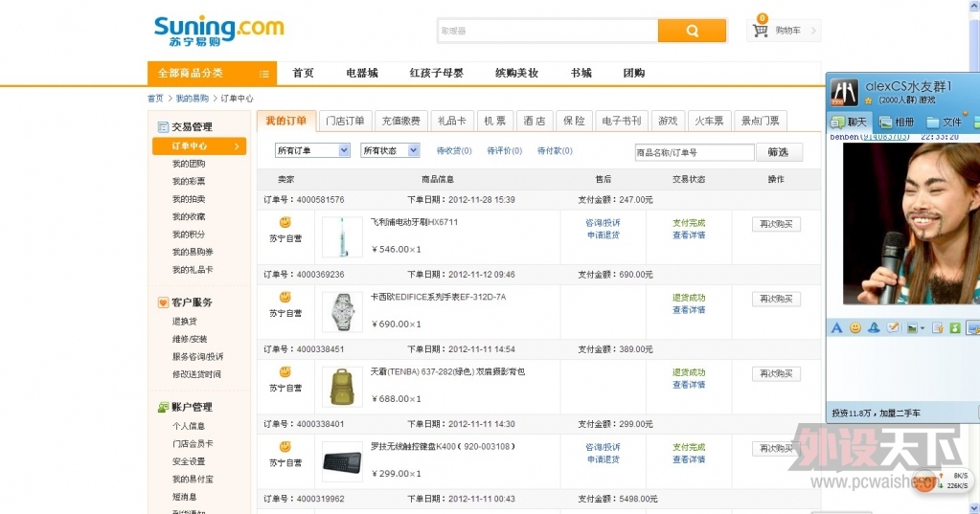Click the 交易管理 section icon
This screenshot has width=980, height=514.
pos(163,126)
